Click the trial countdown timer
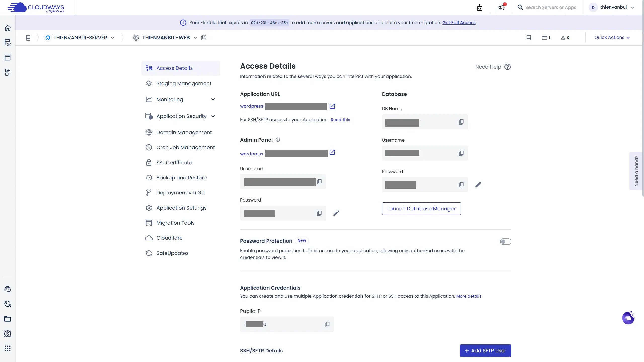Viewport: 644px width, 362px height. pos(269,23)
